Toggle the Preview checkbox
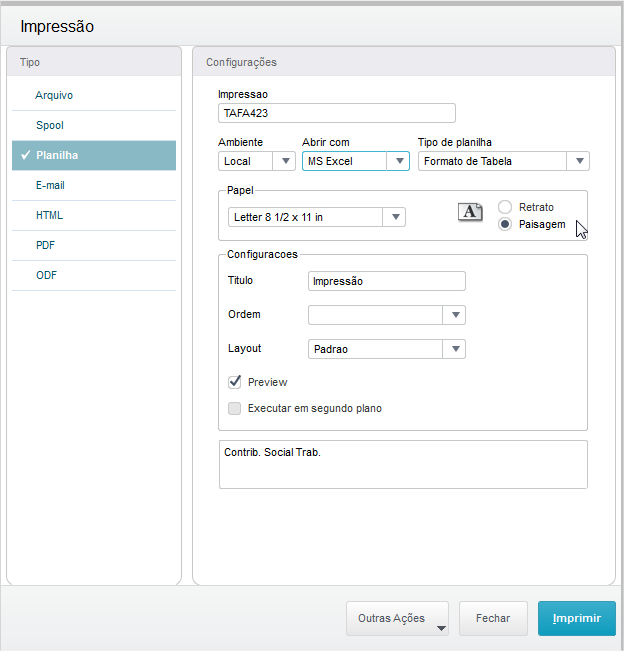This screenshot has width=624, height=651. click(235, 382)
